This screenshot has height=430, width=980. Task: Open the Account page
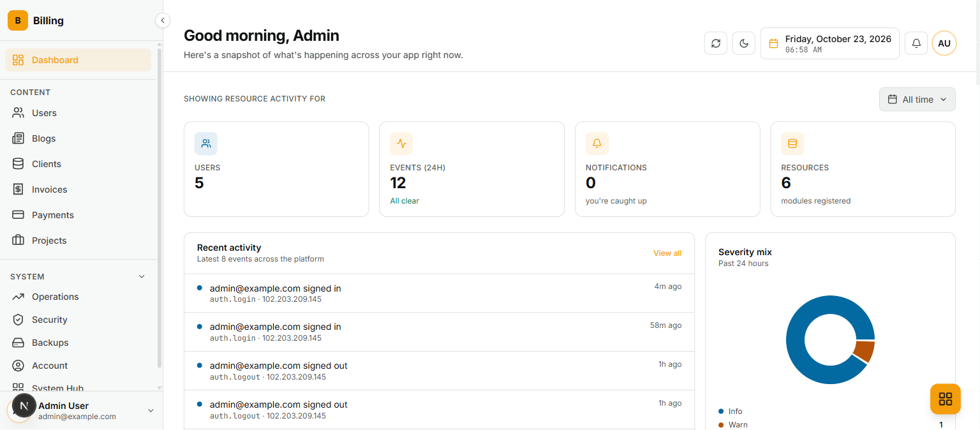78,366
